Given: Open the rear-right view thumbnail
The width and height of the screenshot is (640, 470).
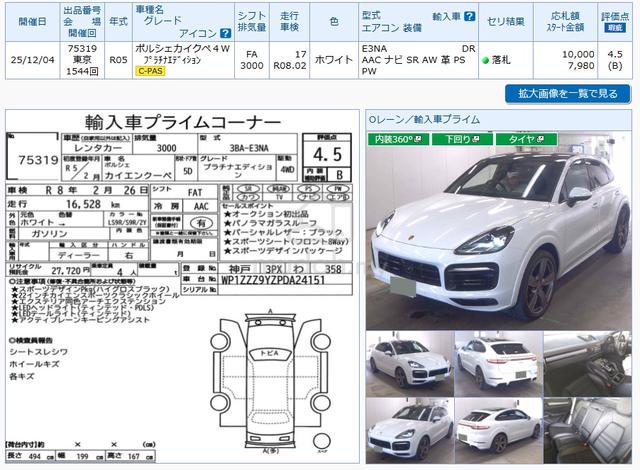Looking at the screenshot, I should click(x=498, y=431).
